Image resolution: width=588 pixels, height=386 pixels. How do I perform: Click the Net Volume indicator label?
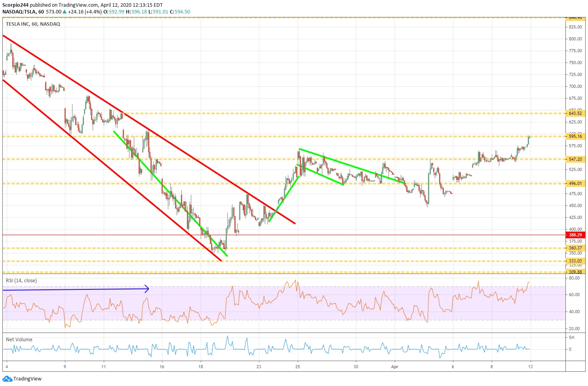coord(19,340)
